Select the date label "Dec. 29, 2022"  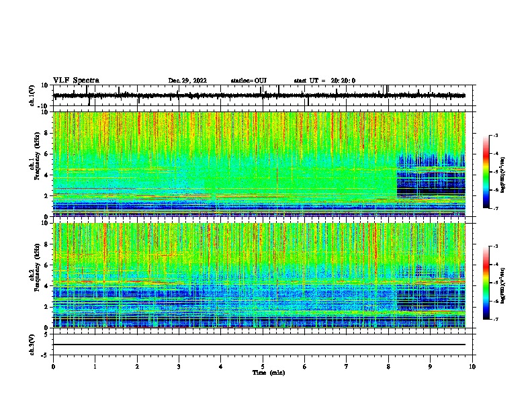(187, 81)
